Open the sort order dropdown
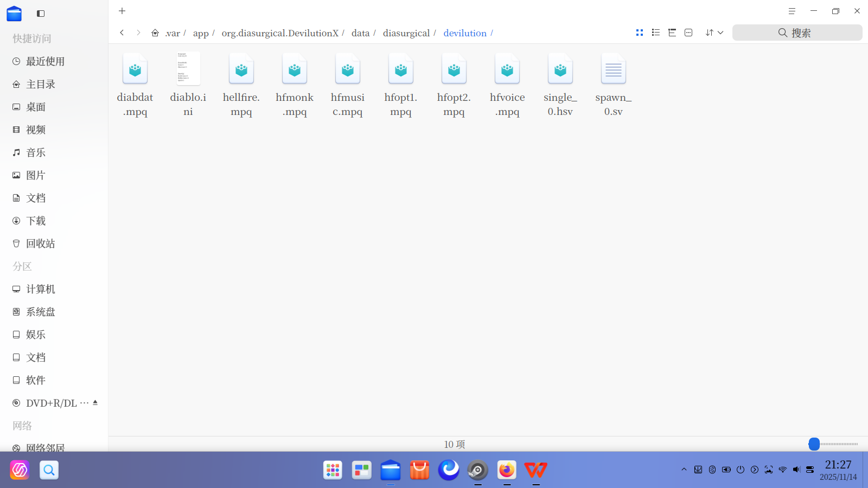The image size is (868, 488). (714, 33)
